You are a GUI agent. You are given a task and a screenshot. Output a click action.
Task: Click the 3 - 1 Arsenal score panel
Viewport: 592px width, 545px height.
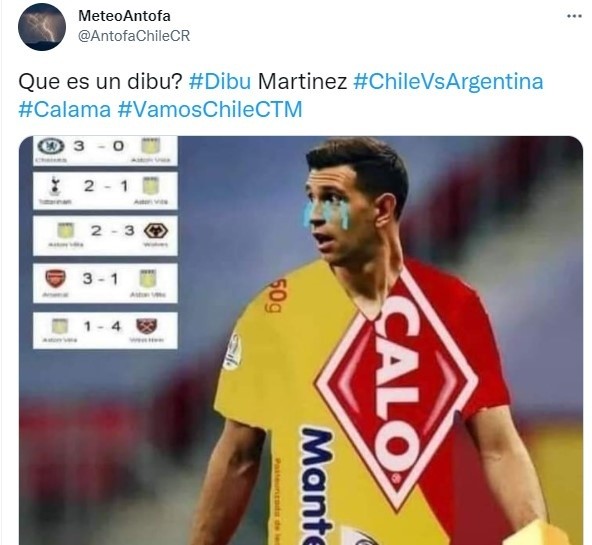click(x=105, y=283)
